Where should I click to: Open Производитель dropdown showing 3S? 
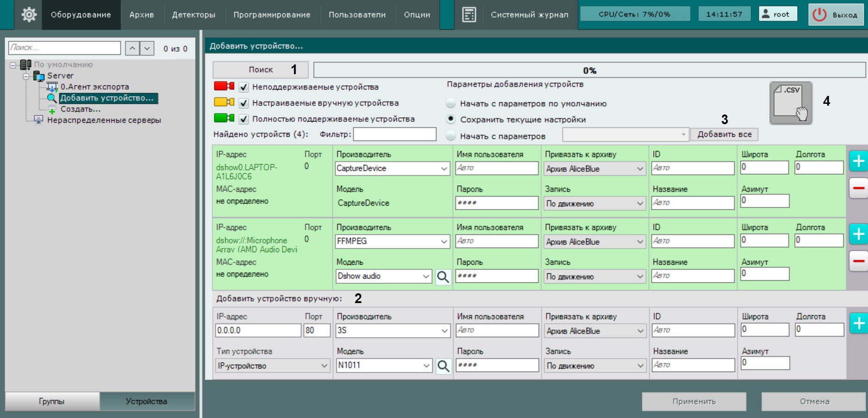(x=392, y=330)
